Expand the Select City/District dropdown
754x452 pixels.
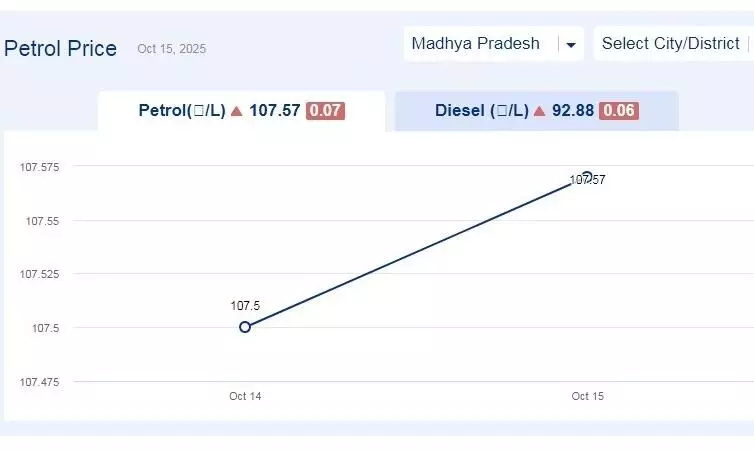[671, 44]
